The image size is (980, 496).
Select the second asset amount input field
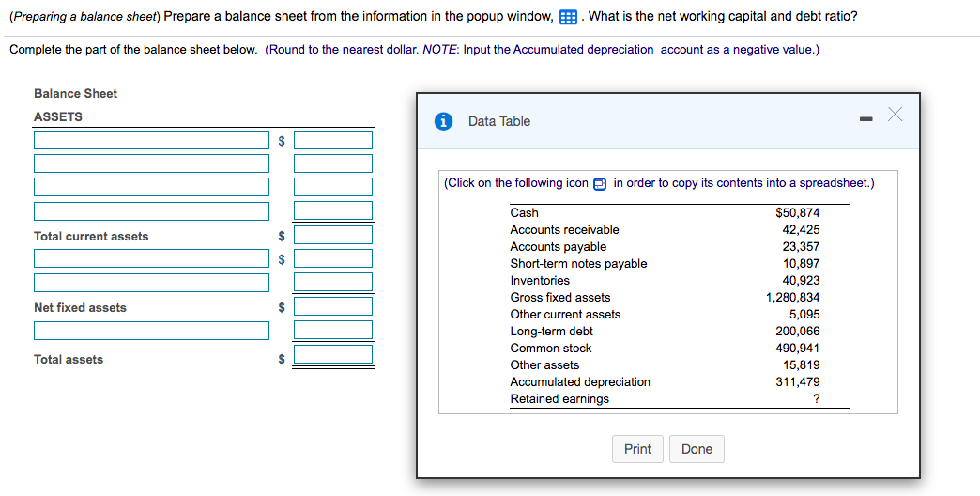pyautogui.click(x=333, y=163)
